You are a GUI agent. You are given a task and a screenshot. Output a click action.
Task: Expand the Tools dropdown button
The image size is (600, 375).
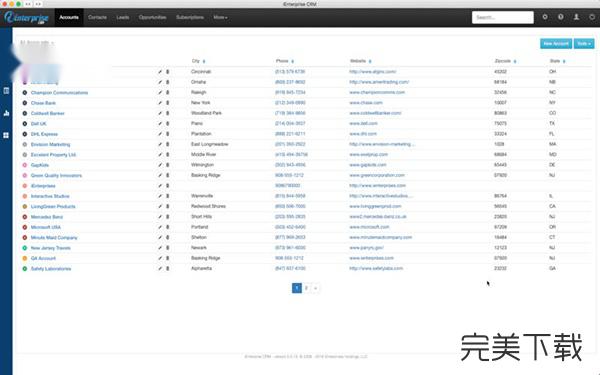pos(584,44)
